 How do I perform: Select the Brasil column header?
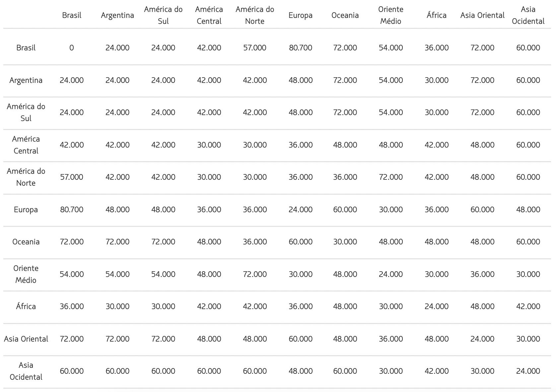pos(71,15)
